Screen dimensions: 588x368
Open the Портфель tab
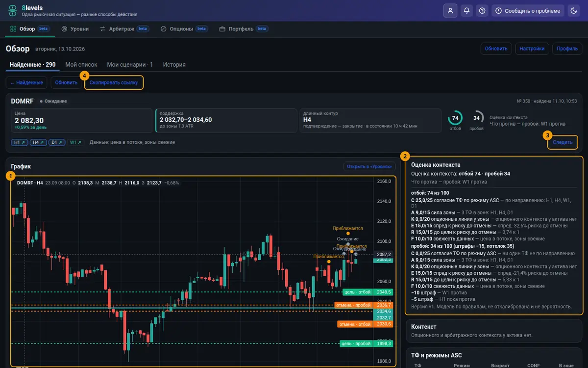pos(244,29)
